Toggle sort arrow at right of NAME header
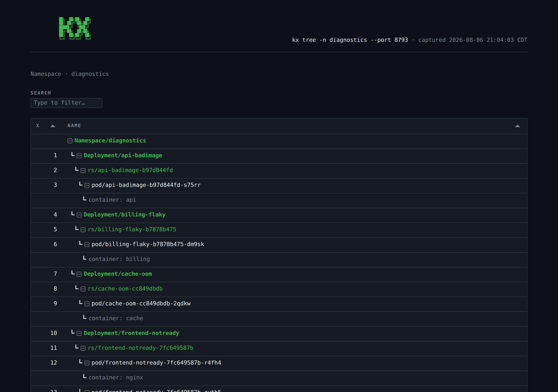Image resolution: width=558 pixels, height=392 pixels. point(517,126)
